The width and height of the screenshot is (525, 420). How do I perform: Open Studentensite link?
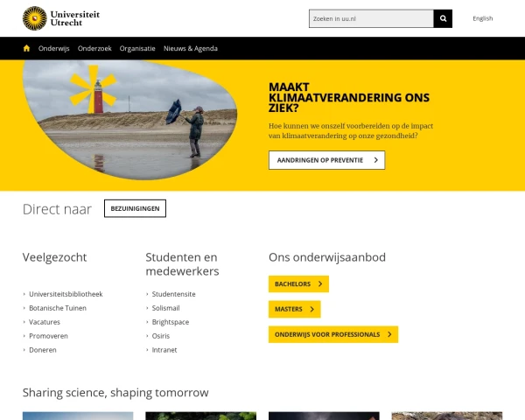(x=173, y=294)
